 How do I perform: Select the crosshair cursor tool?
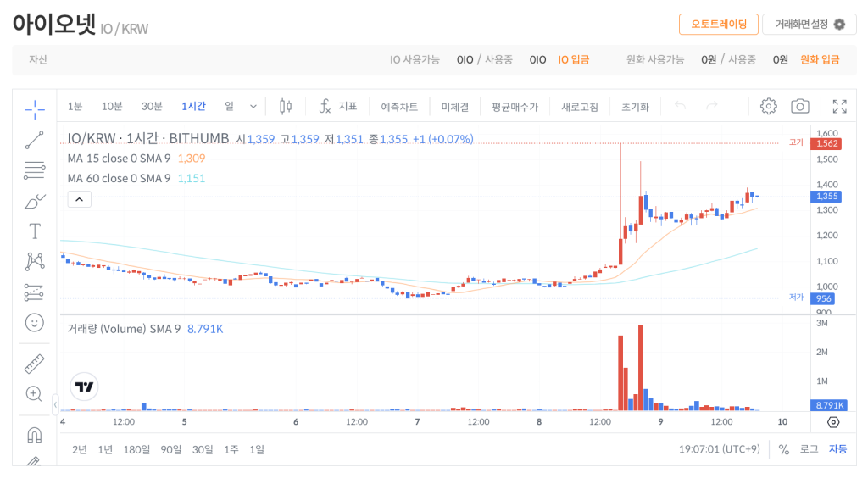(34, 109)
